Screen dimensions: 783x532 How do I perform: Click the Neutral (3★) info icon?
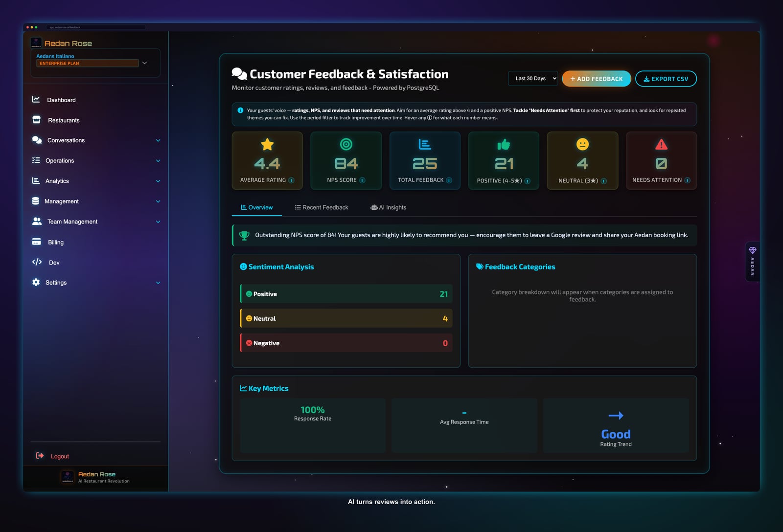(x=603, y=181)
